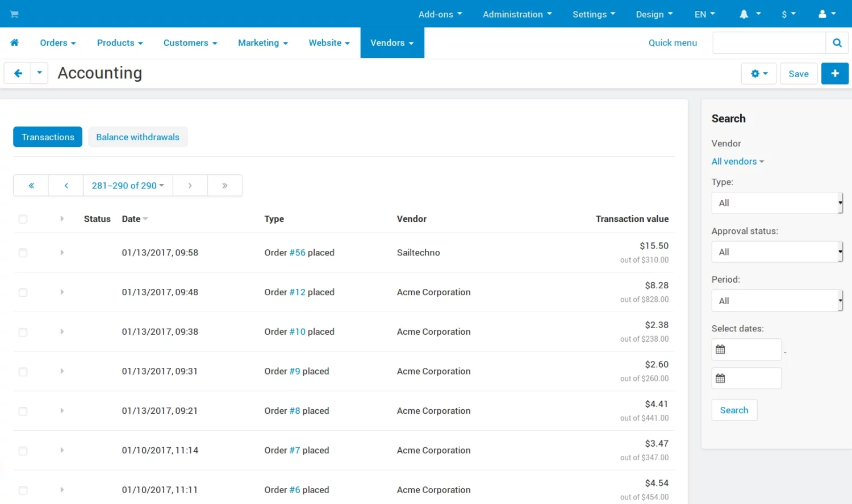Open order #56 link
The height and width of the screenshot is (504, 852).
(297, 253)
